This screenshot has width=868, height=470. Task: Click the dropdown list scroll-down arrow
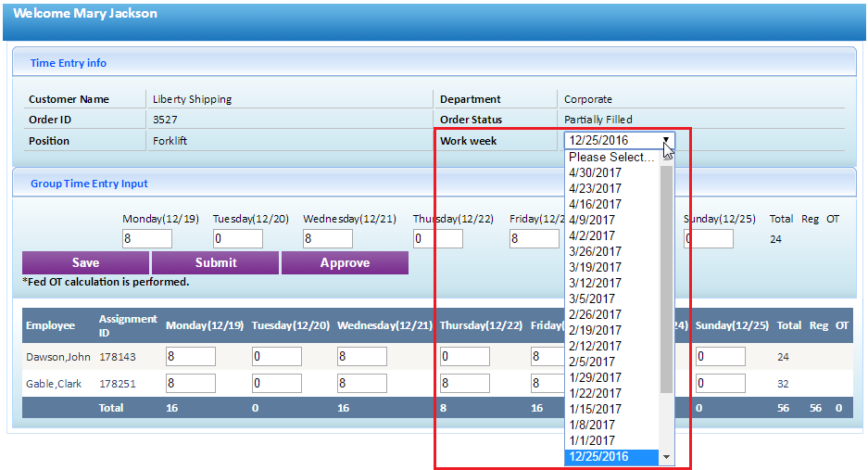point(666,457)
